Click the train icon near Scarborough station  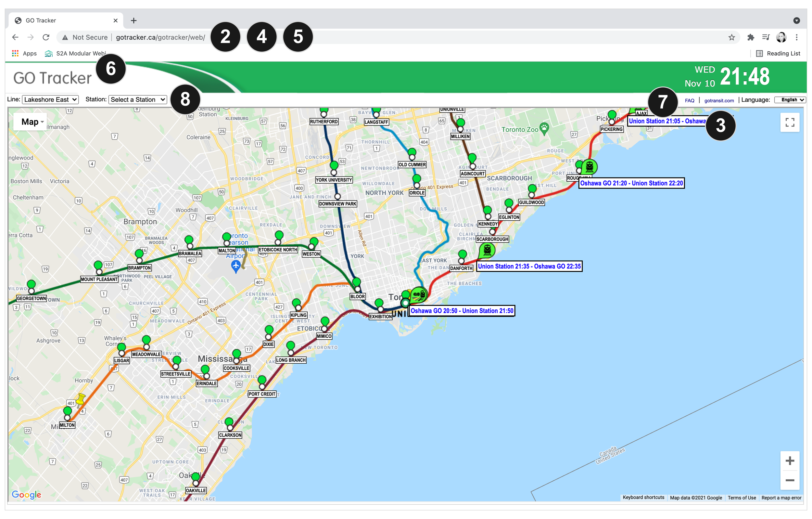click(x=487, y=250)
